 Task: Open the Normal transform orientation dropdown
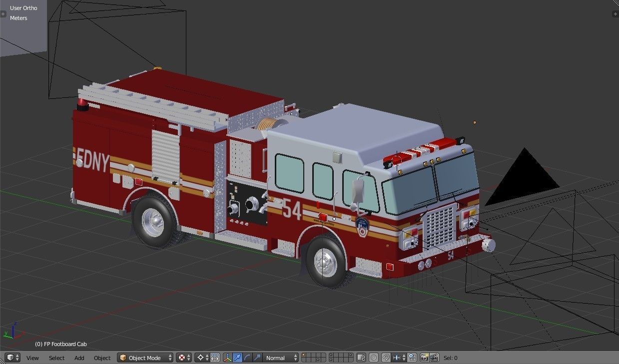281,358
